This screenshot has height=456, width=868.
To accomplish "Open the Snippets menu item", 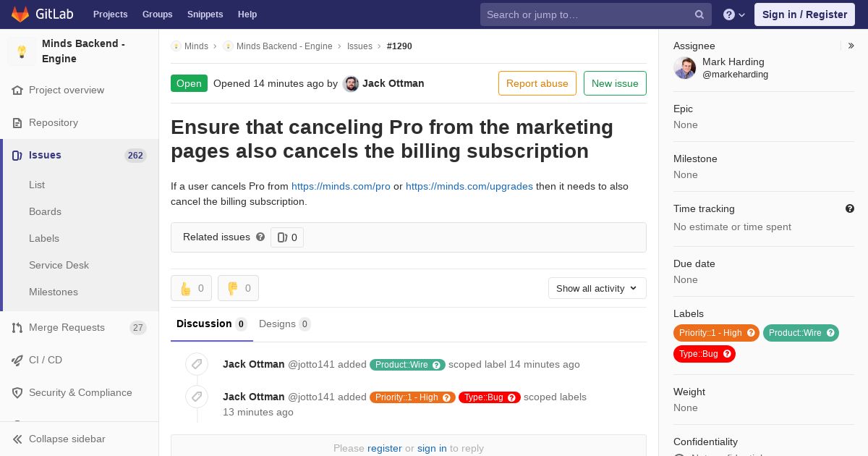I will tap(205, 14).
